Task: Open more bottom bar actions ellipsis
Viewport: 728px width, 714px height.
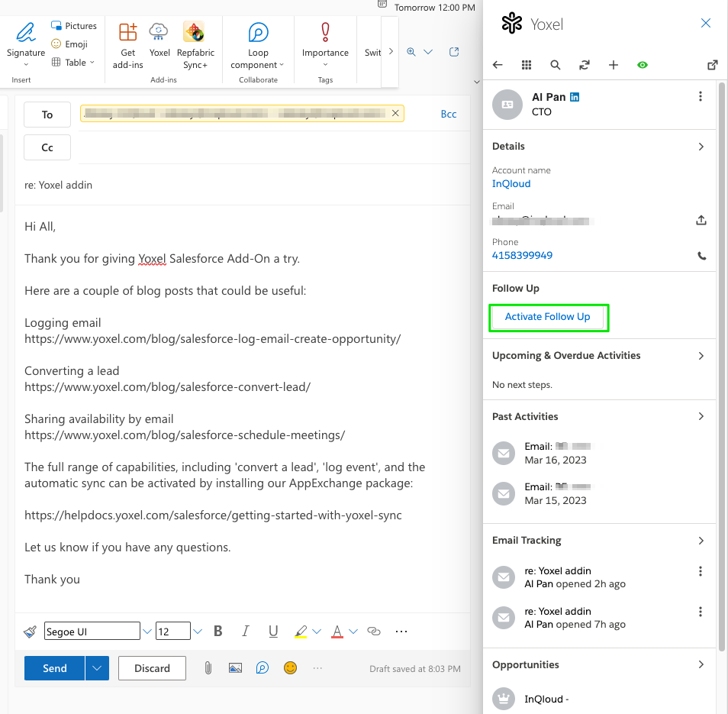Action: click(317, 668)
